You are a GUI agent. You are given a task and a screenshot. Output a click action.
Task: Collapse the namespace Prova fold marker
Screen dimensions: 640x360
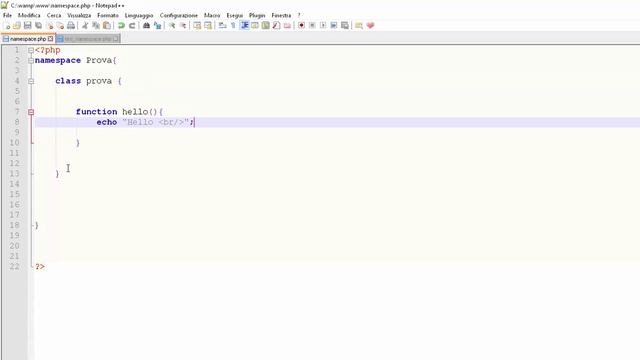(31, 60)
